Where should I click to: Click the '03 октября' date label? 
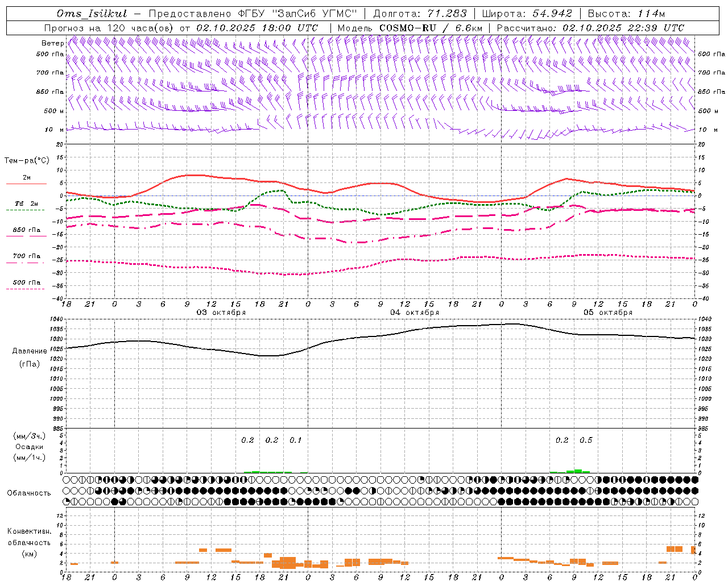pos(221,313)
